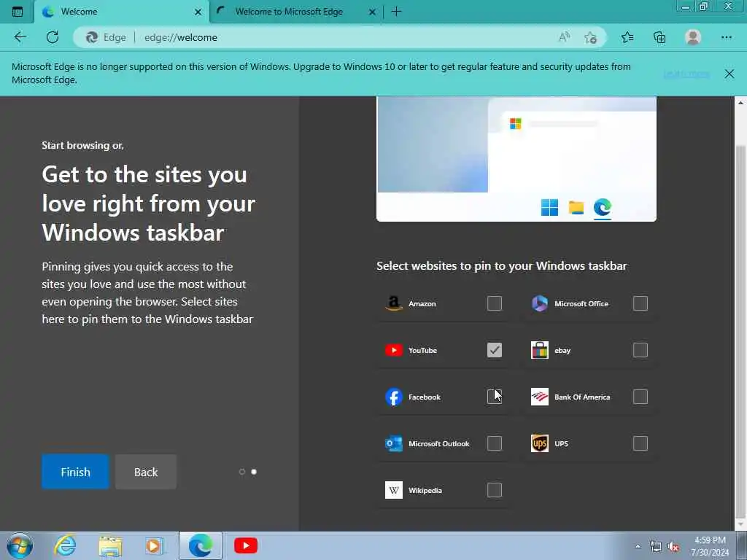
Task: Click the Wikipedia logo
Action: click(393, 490)
